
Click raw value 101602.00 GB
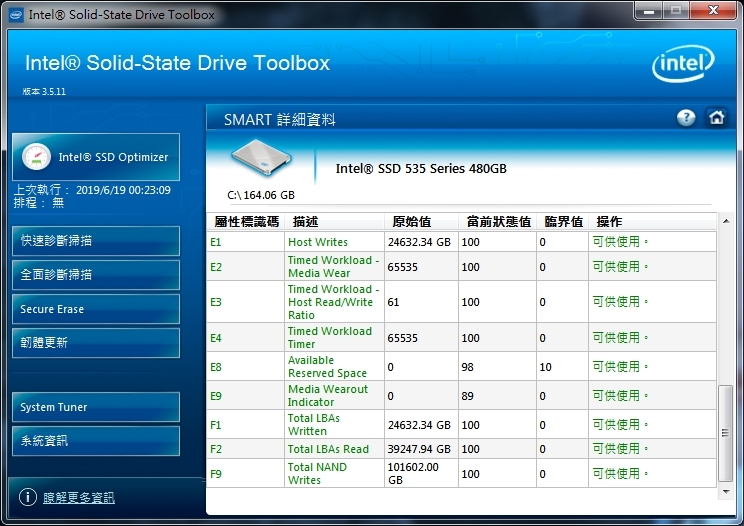click(413, 473)
